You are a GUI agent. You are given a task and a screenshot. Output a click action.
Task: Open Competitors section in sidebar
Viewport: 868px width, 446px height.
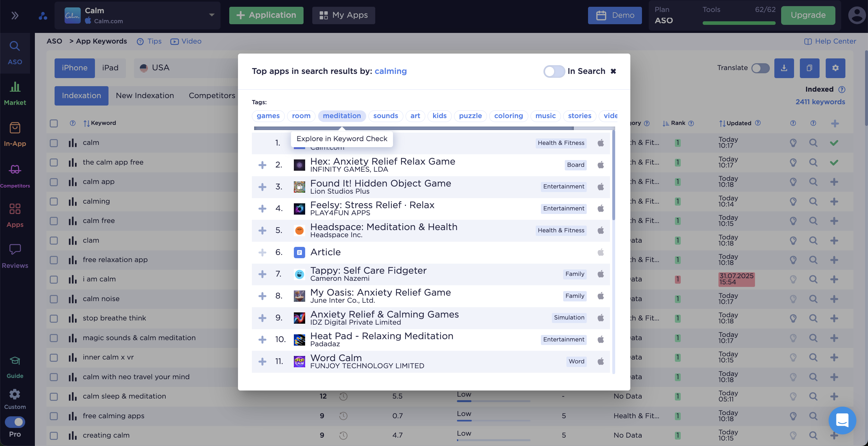(15, 176)
